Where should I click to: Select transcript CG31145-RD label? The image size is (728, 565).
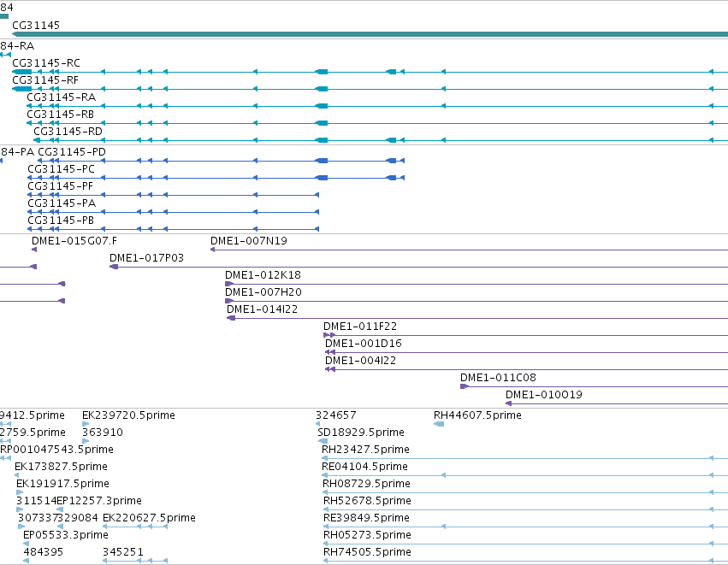(x=68, y=132)
